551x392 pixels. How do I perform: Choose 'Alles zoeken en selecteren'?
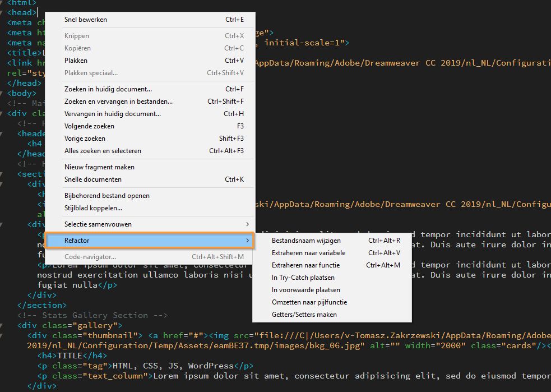[x=101, y=150]
